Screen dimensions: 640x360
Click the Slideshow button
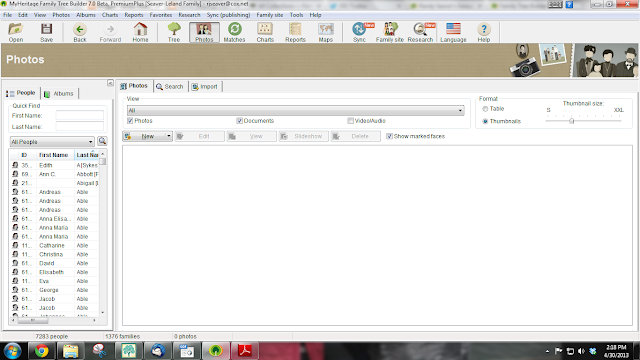(x=303, y=136)
